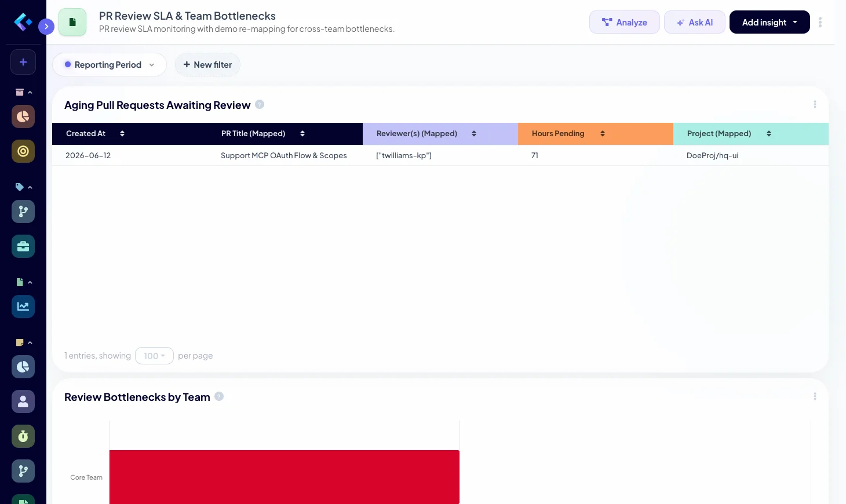The width and height of the screenshot is (846, 504).
Task: Open the line chart sidebar icon
Action: point(23,306)
